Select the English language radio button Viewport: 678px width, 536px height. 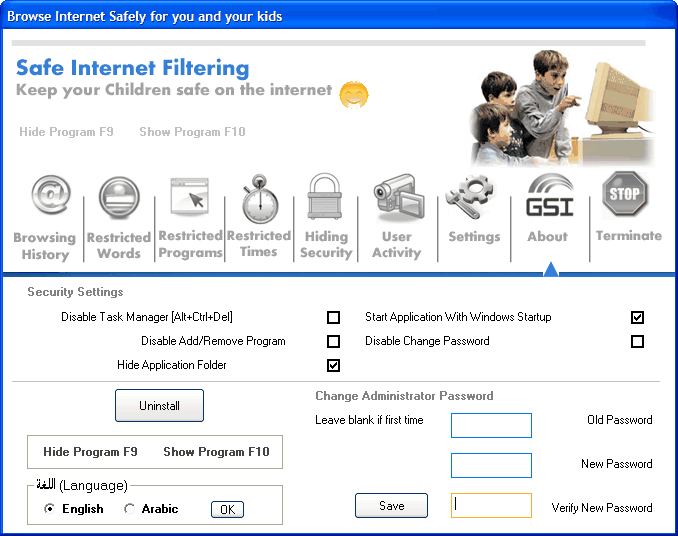[x=50, y=509]
